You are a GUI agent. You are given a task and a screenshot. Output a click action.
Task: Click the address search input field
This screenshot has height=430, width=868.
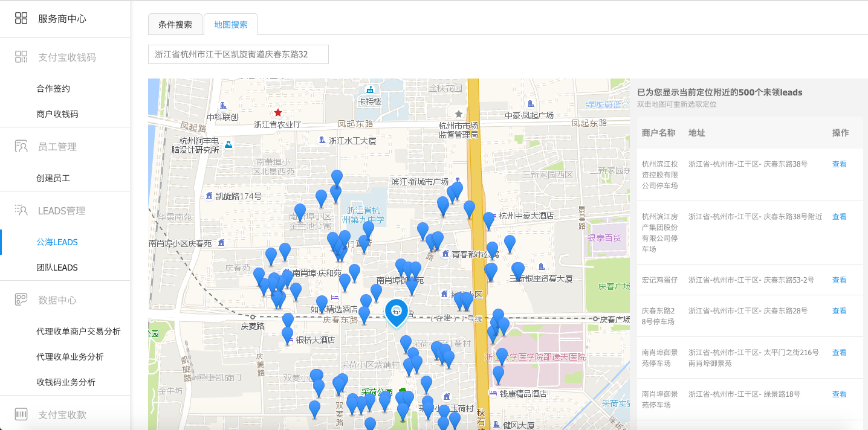click(x=238, y=54)
